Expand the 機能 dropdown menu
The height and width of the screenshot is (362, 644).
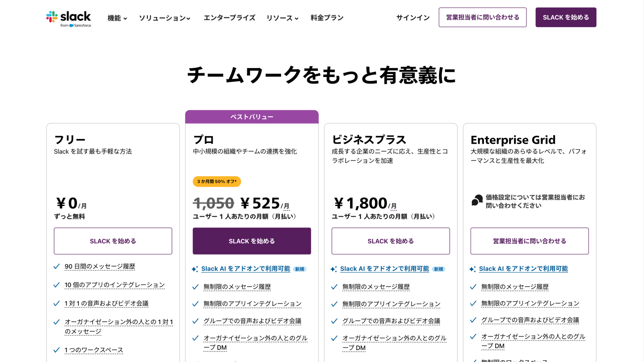point(117,18)
